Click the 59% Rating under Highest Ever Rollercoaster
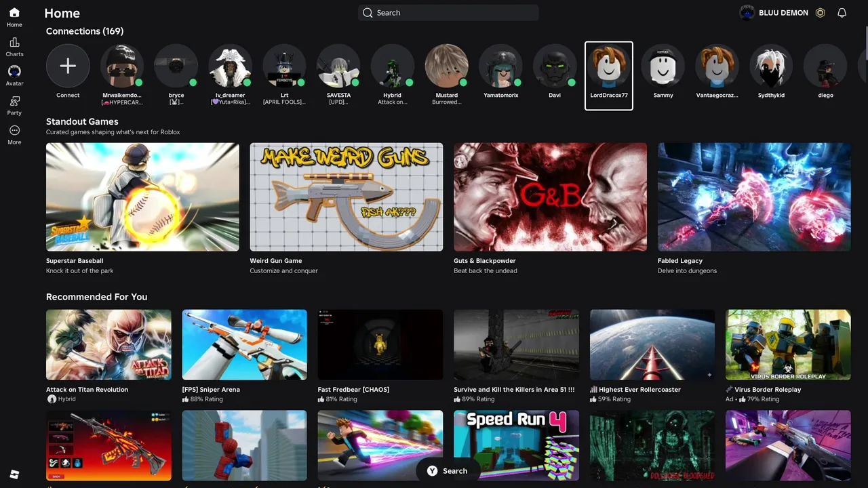 [610, 399]
